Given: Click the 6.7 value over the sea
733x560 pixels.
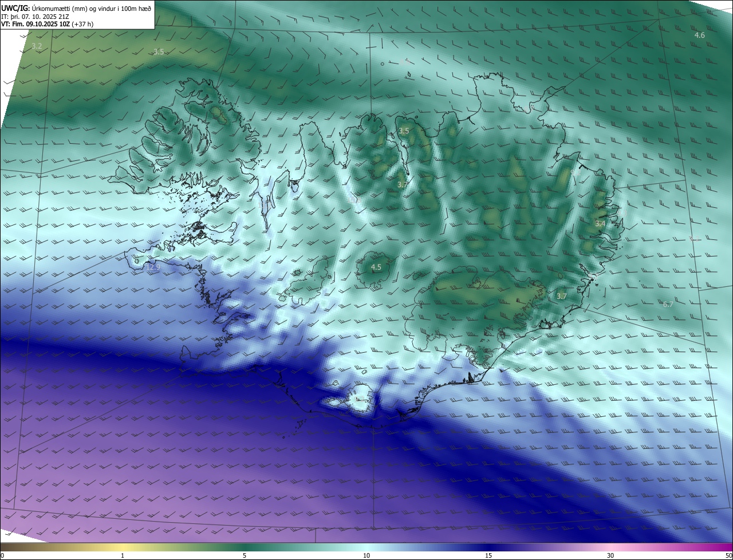Looking at the screenshot, I should tap(668, 305).
